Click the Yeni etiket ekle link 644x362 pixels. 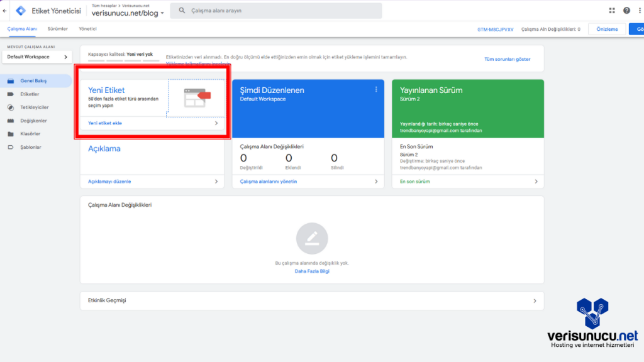(105, 123)
